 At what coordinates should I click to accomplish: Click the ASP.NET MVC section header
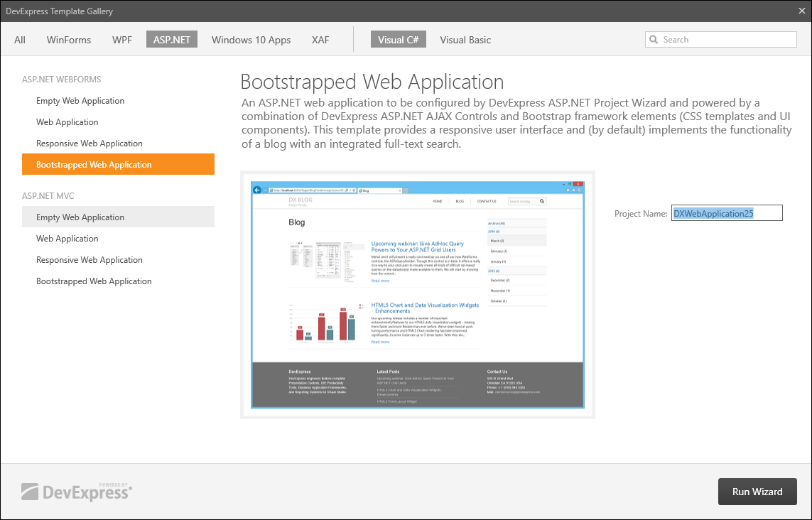pos(48,196)
